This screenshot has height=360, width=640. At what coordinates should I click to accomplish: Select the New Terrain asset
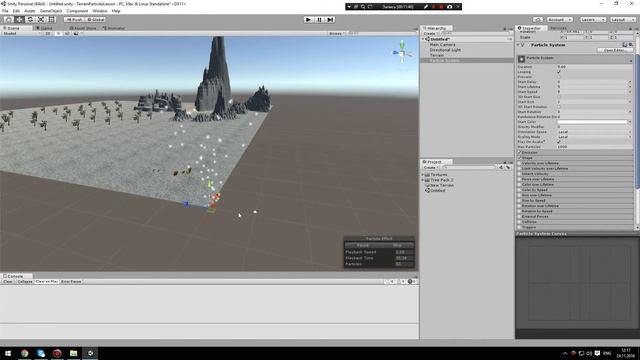pyautogui.click(x=442, y=185)
